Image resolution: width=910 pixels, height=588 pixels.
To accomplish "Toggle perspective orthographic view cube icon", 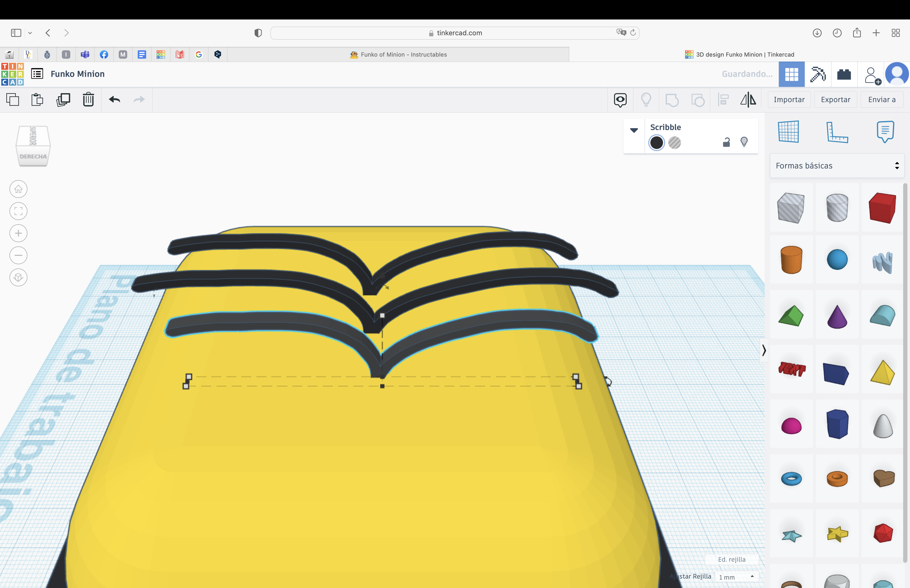I will 18,278.
